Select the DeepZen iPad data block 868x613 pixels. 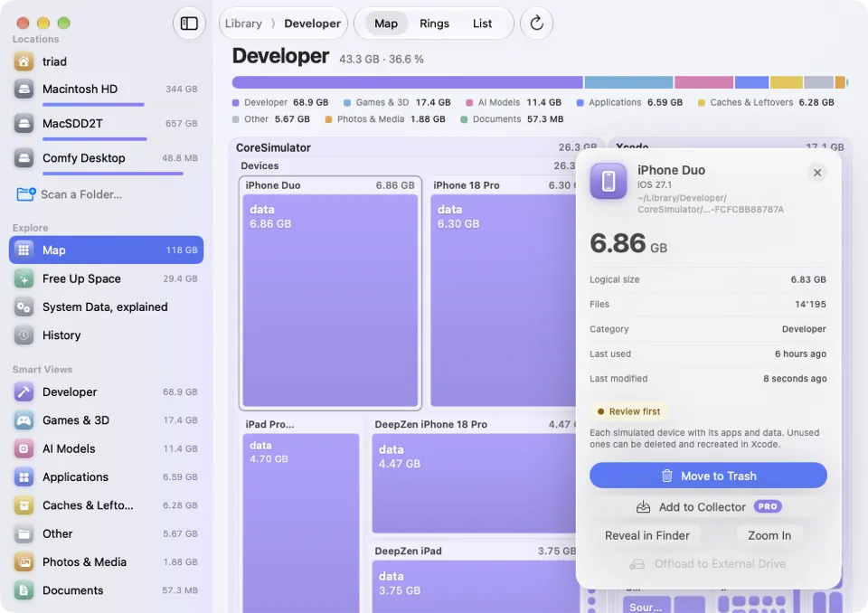(474, 587)
